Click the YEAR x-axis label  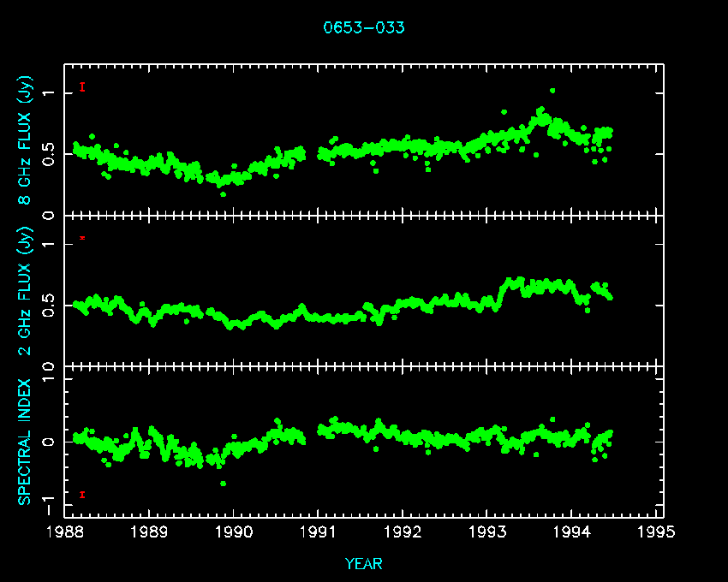click(x=364, y=564)
